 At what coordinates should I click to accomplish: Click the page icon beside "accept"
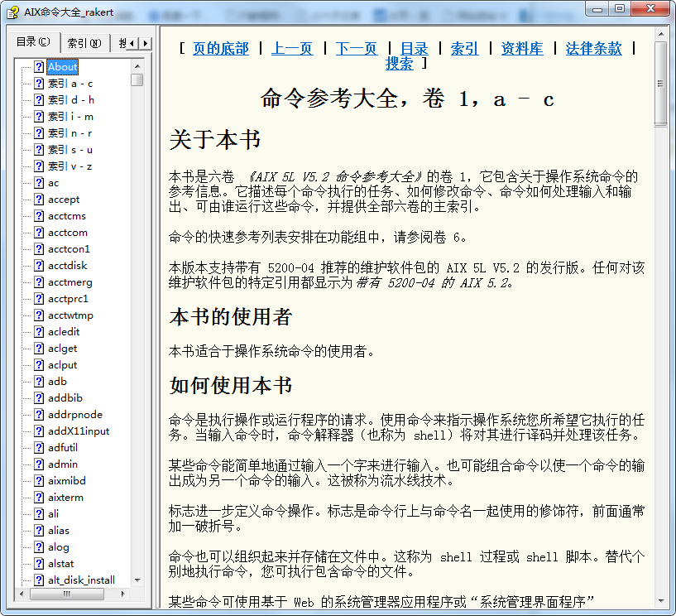point(40,199)
